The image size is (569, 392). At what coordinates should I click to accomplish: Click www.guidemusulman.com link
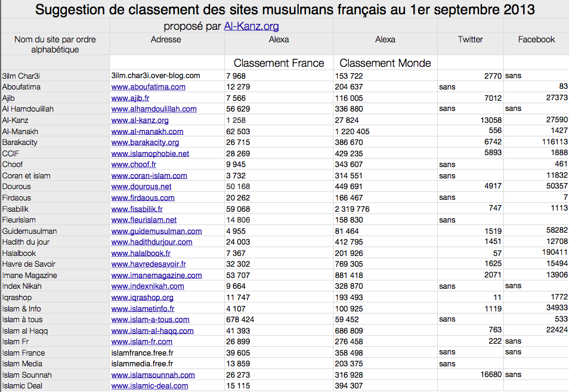coord(156,232)
